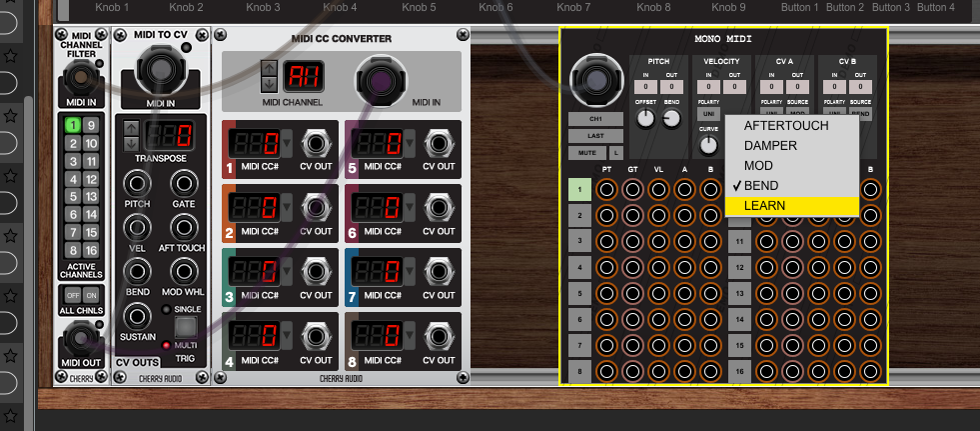Choose DAMPER from the source menu
Viewport: 980px width, 431px height.
coord(792,146)
